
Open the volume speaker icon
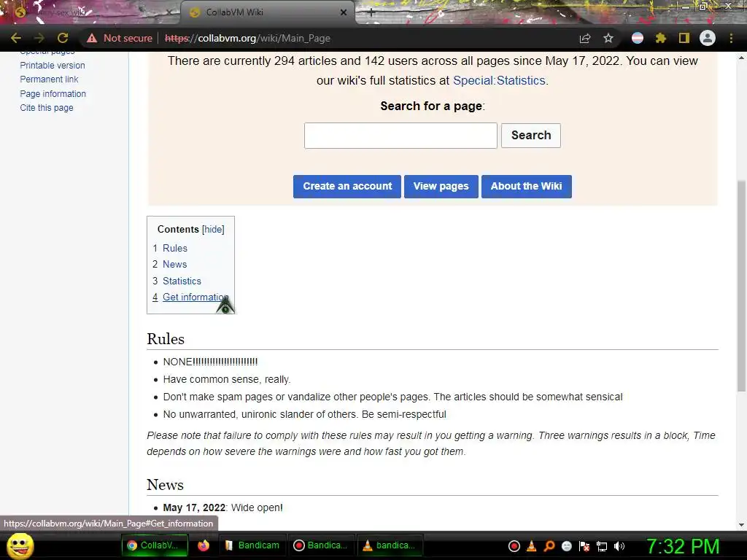(x=619, y=546)
